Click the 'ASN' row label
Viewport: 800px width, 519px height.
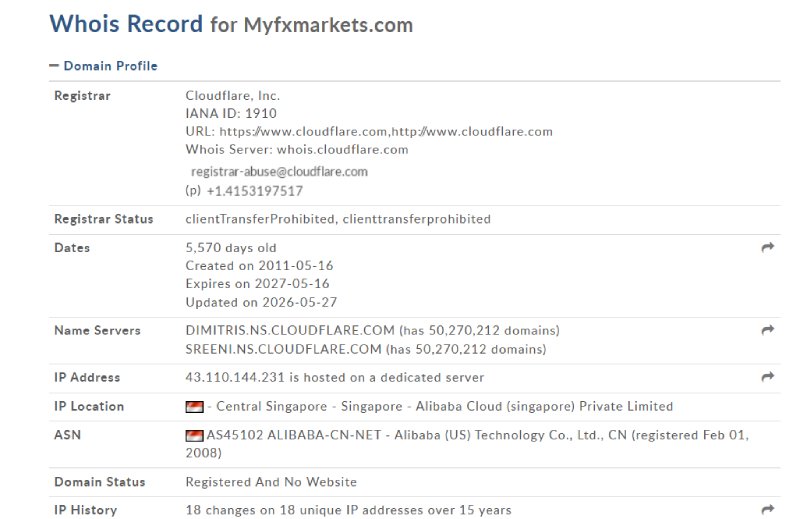[x=67, y=435]
